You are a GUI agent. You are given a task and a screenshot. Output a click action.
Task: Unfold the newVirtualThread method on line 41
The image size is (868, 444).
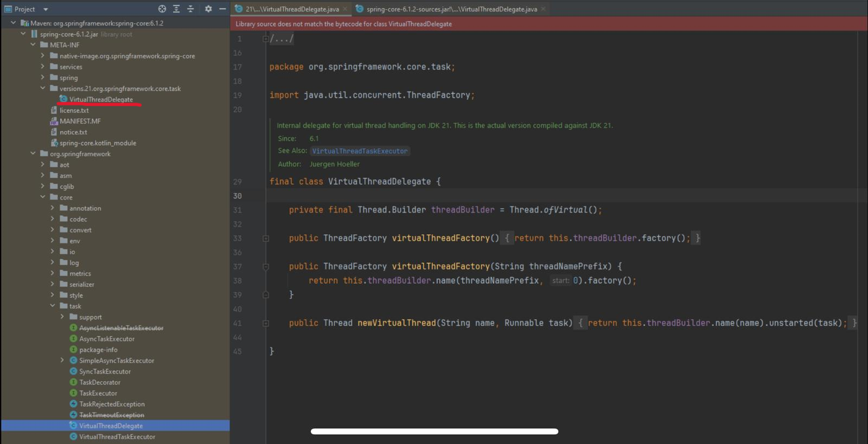tap(266, 323)
